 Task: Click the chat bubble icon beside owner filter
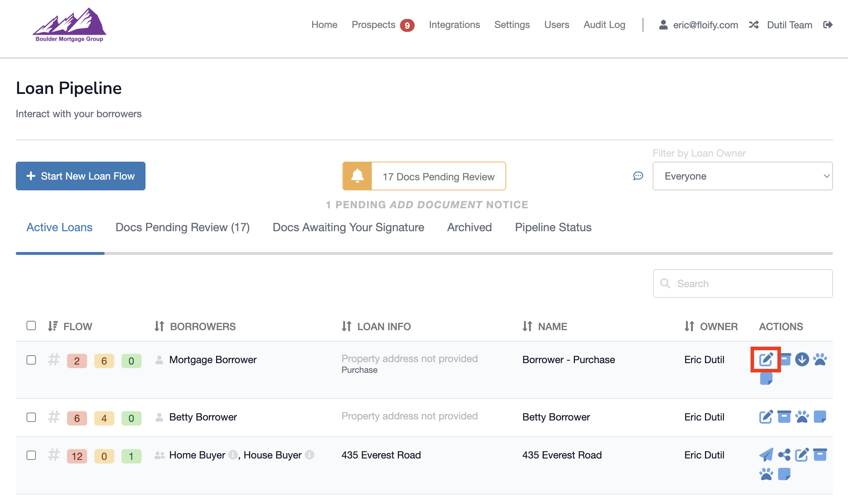pyautogui.click(x=638, y=176)
